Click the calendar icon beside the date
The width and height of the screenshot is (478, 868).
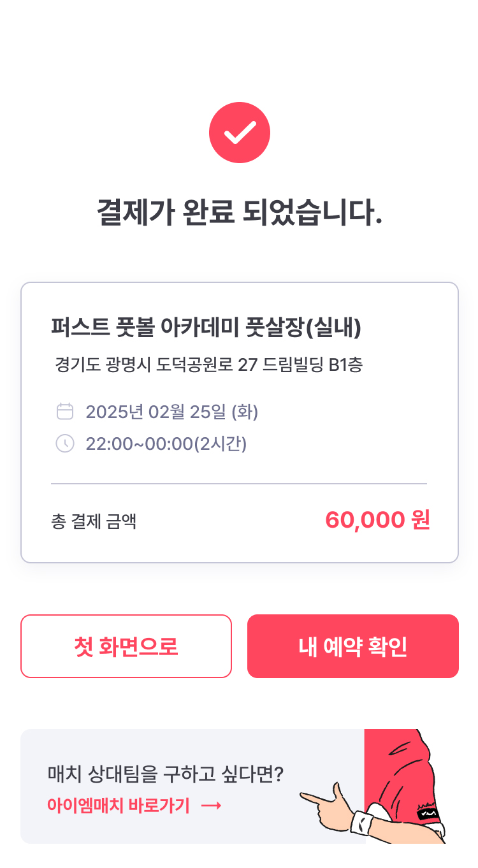(x=65, y=412)
